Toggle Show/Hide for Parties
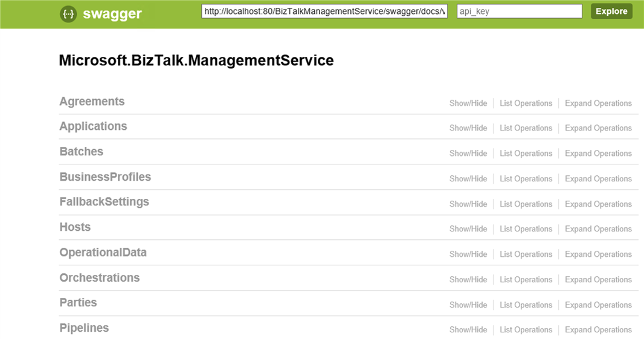The height and width of the screenshot is (339, 644). tap(468, 305)
